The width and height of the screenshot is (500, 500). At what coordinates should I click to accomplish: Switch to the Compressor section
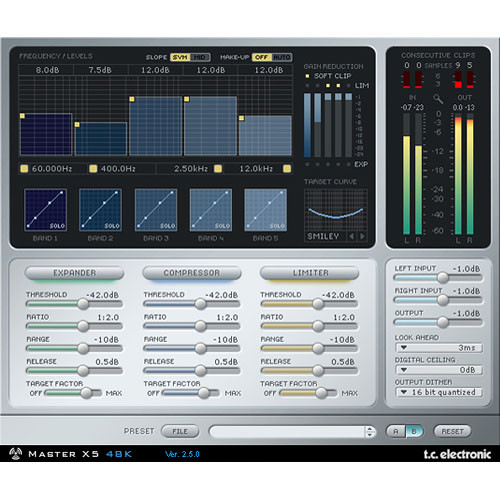click(192, 273)
